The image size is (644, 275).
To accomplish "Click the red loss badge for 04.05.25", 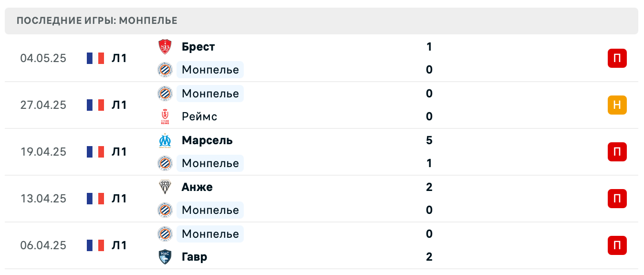I will pos(617,58).
